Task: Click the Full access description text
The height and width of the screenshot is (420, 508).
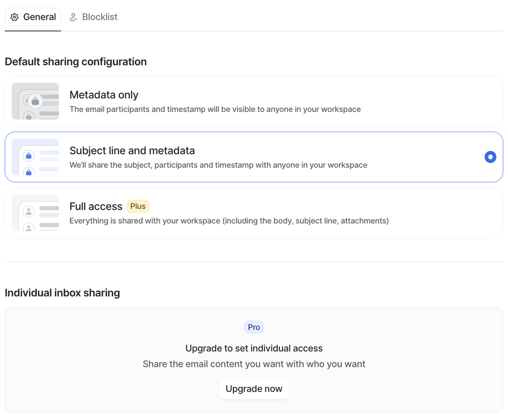Action: click(x=229, y=221)
